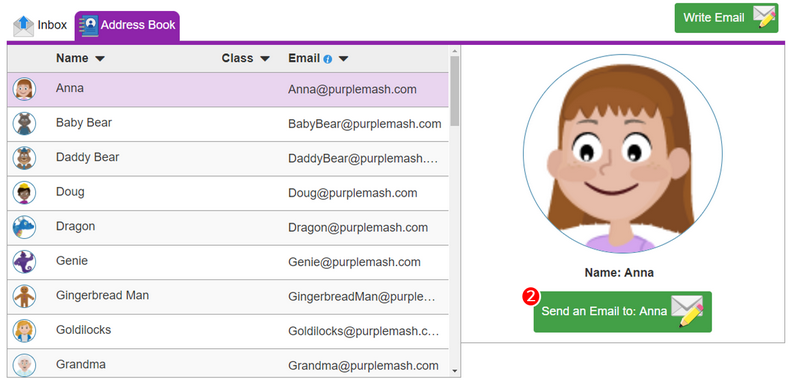Click Daddy Bear's avatar icon
This screenshot has height=383, width=793.
coord(24,158)
